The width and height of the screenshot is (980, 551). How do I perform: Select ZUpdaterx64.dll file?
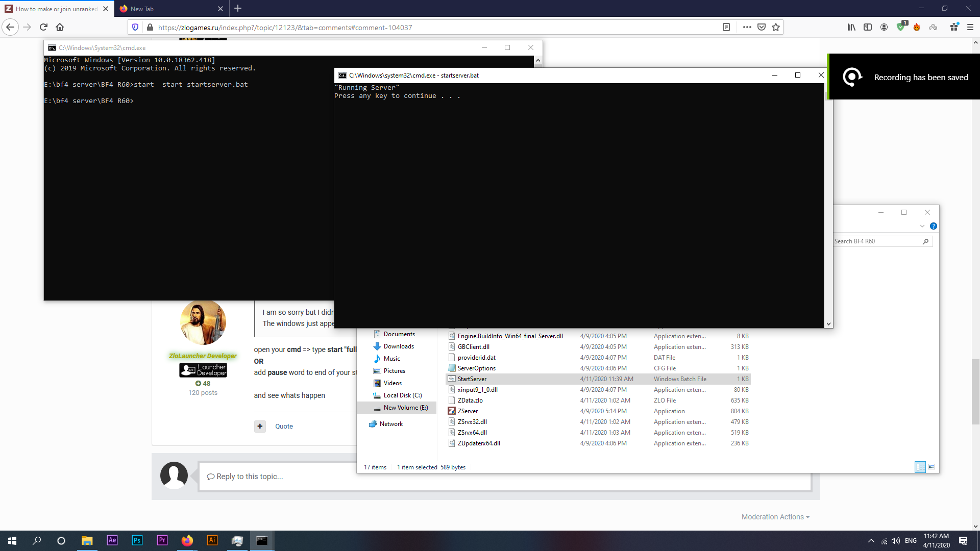pos(598,443)
